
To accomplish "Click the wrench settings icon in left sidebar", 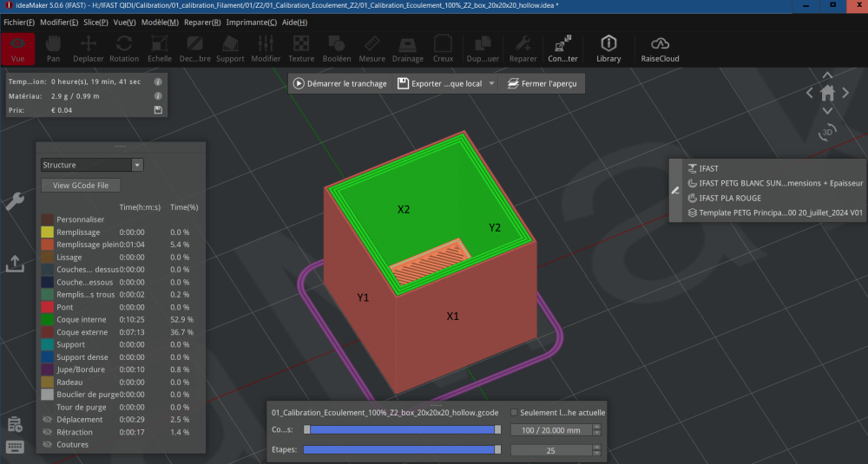I will click(15, 201).
